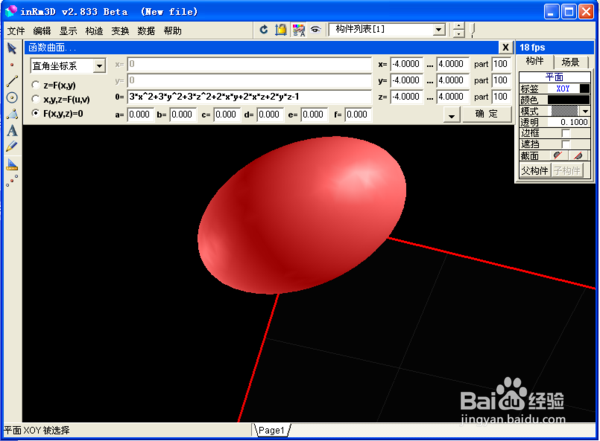Select the polygon plane tool
This screenshot has height=441, width=600.
click(x=12, y=114)
